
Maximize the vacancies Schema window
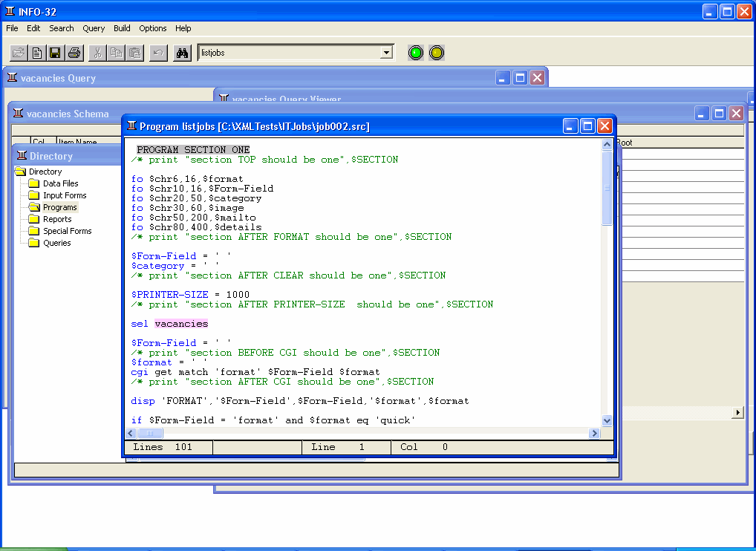pos(719,114)
